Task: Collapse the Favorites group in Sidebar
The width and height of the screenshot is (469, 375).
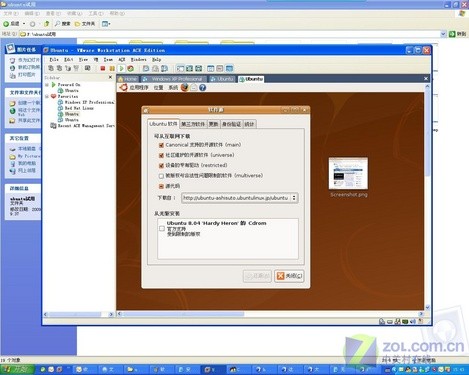Action: (47, 96)
